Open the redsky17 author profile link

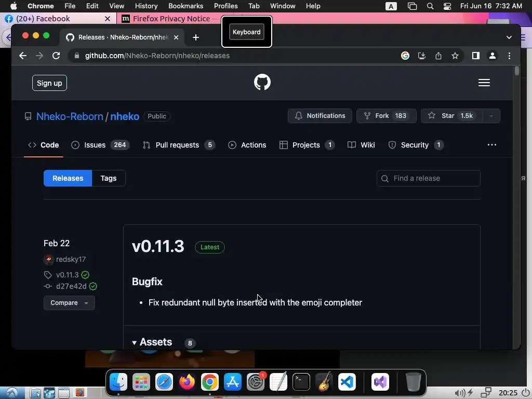tap(71, 259)
